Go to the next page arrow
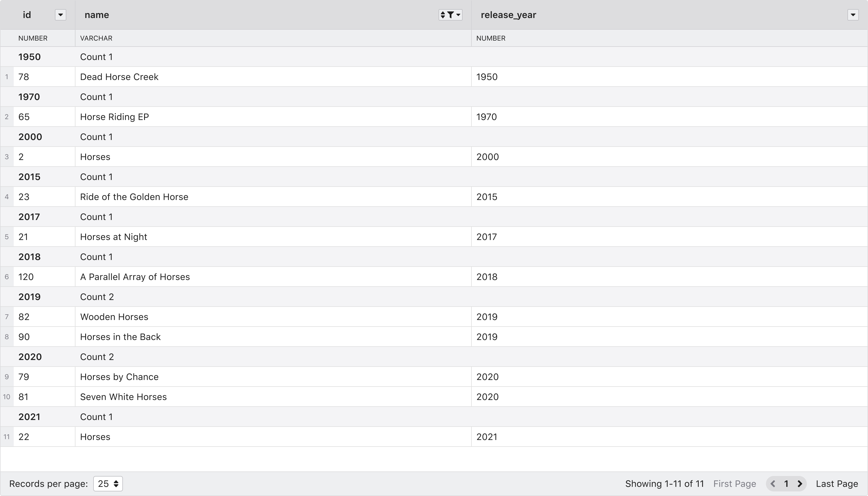Screen dimensions: 868x496 pos(800,484)
